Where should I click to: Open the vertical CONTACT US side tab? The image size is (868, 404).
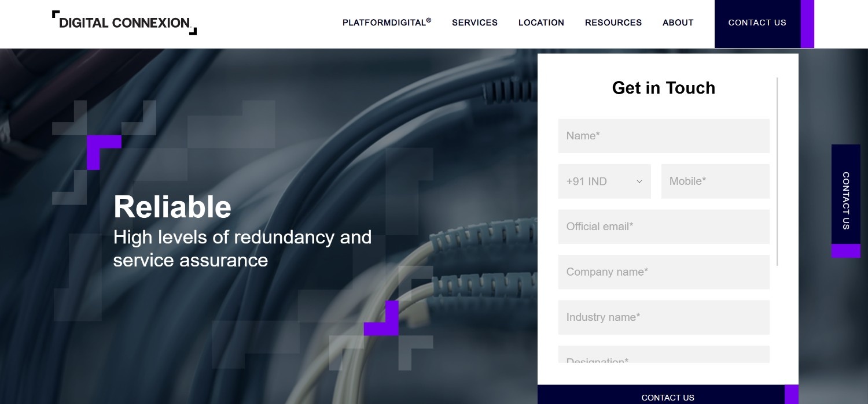pos(845,198)
